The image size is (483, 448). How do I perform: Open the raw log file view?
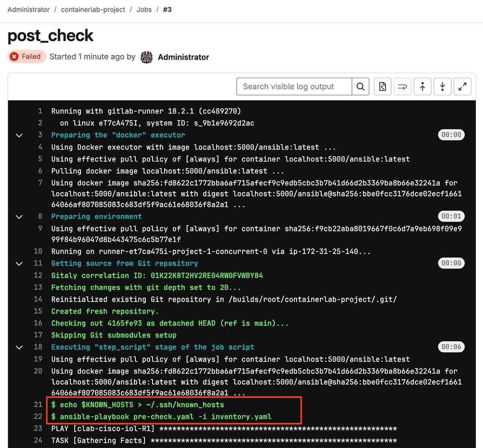(382, 87)
